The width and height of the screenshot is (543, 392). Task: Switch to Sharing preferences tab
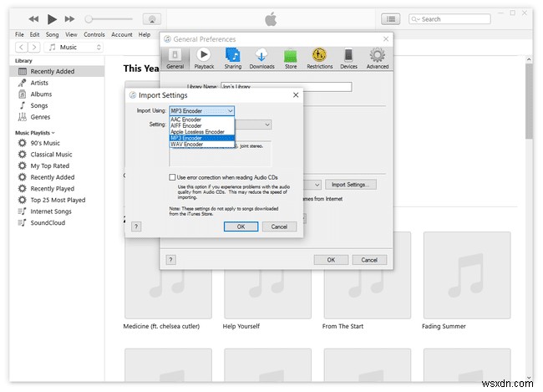click(x=233, y=59)
